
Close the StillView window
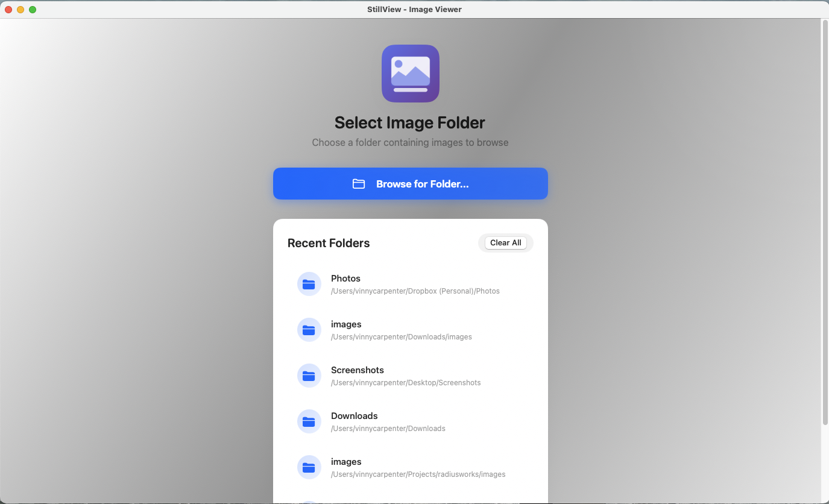[8, 10]
